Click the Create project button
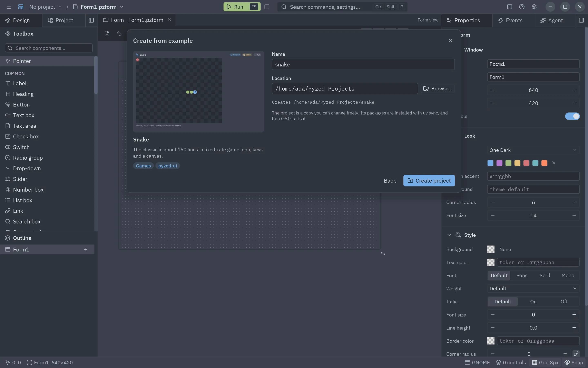The width and height of the screenshot is (588, 368). [429, 181]
